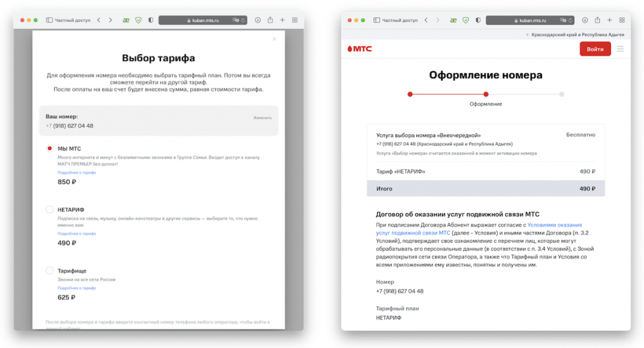Toggle sidebar icon in left Safari window
Image resolution: width=644 pixels, height=348 pixels.
49,20
